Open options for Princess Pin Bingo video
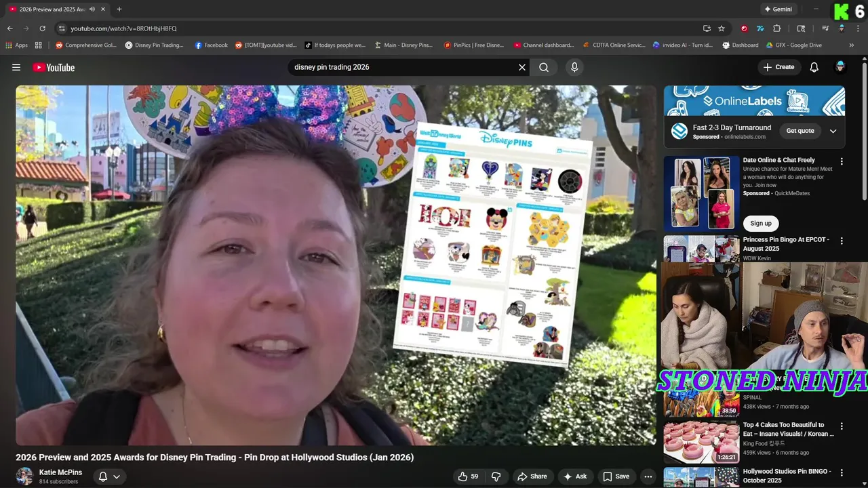868x488 pixels. [842, 241]
